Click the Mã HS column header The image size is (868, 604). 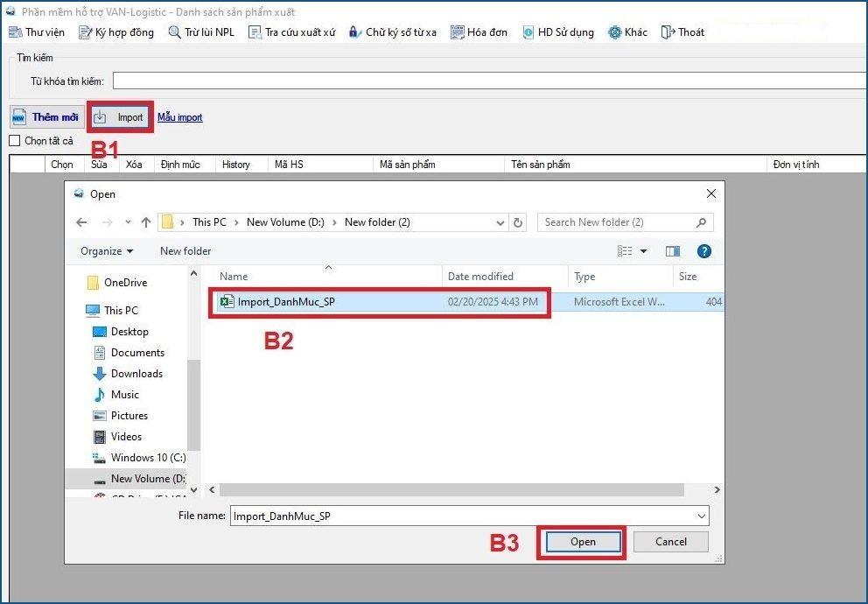(x=320, y=165)
